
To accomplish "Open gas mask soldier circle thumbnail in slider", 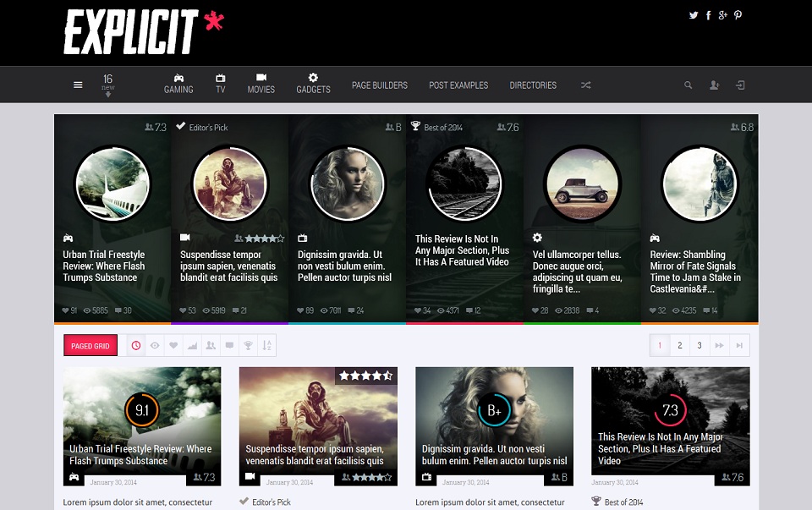I will tap(230, 184).
